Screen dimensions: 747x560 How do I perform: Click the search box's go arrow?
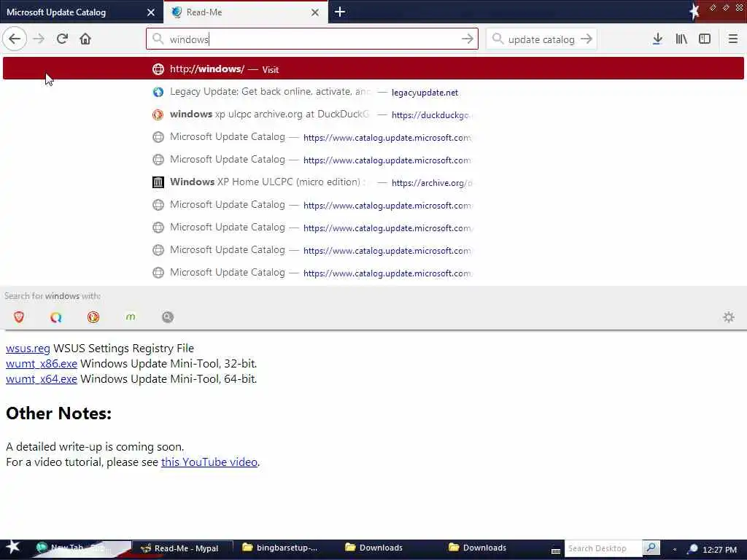point(587,39)
